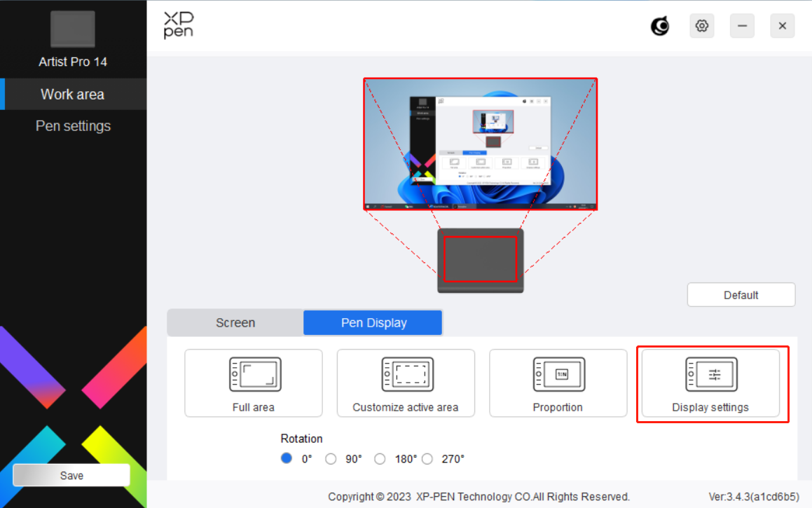The width and height of the screenshot is (812, 508).
Task: Switch to the Screen tab
Action: [235, 323]
